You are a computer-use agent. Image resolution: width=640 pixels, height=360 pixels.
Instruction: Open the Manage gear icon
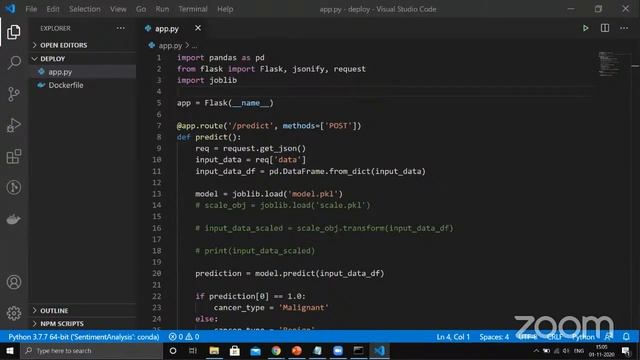pos(13,313)
